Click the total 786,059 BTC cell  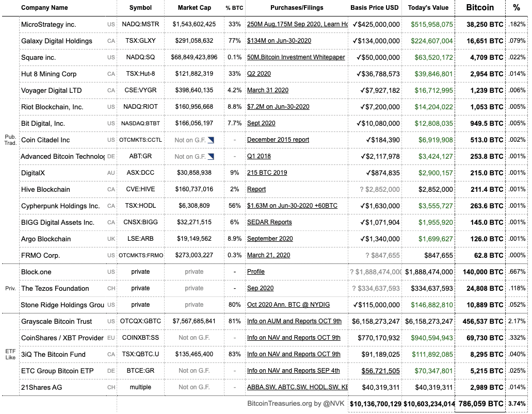[481, 404]
